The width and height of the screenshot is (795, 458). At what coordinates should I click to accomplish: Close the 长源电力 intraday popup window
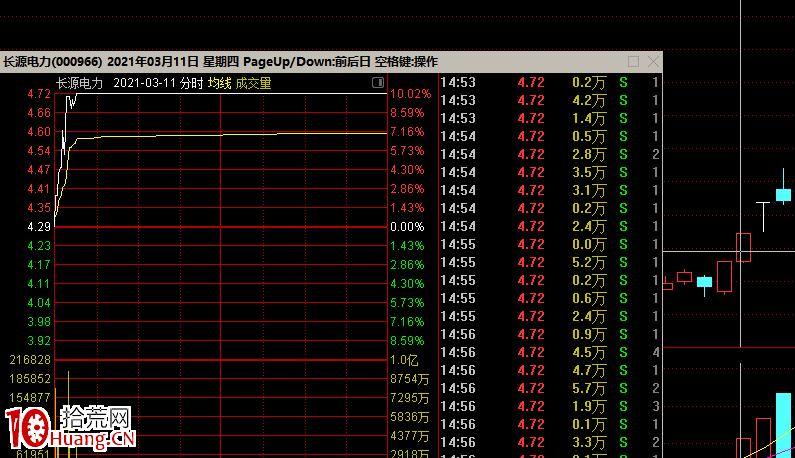[x=651, y=62]
